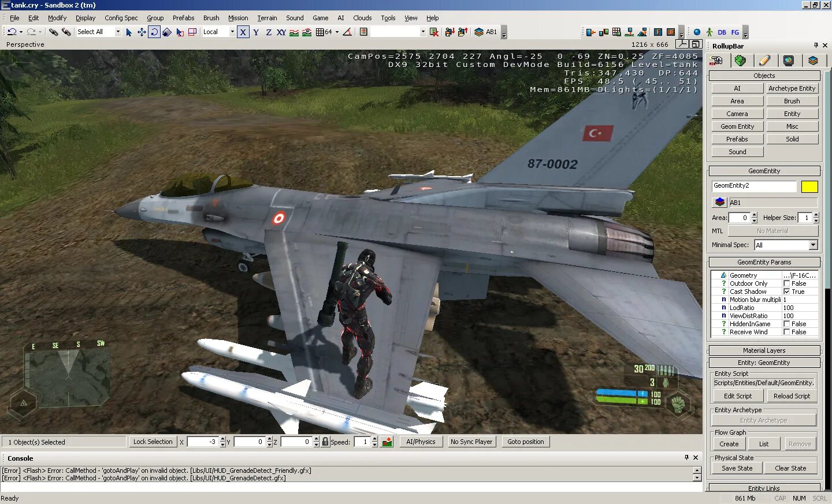Open the Clouds menu
Viewport: 832px width, 504px height.
pos(362,18)
